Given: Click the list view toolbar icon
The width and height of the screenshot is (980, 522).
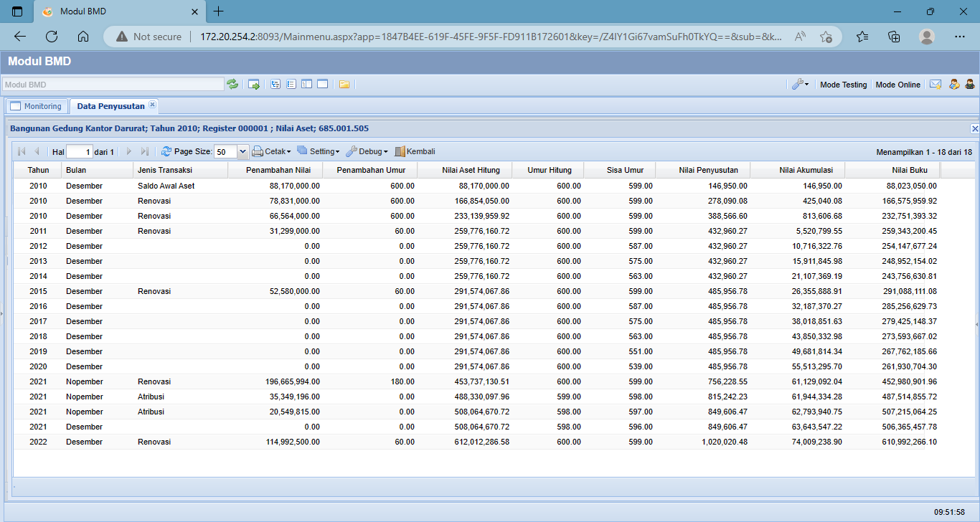Looking at the screenshot, I should 291,84.
